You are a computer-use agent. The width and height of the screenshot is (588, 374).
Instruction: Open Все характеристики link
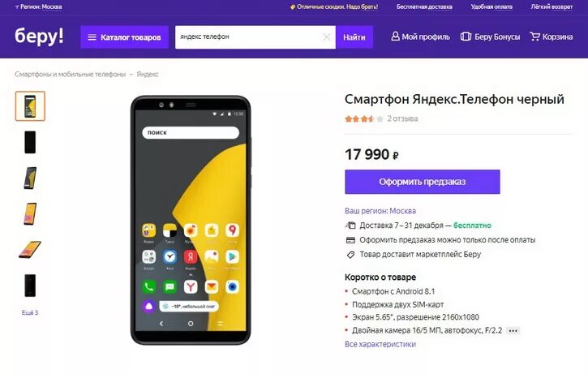[380, 344]
